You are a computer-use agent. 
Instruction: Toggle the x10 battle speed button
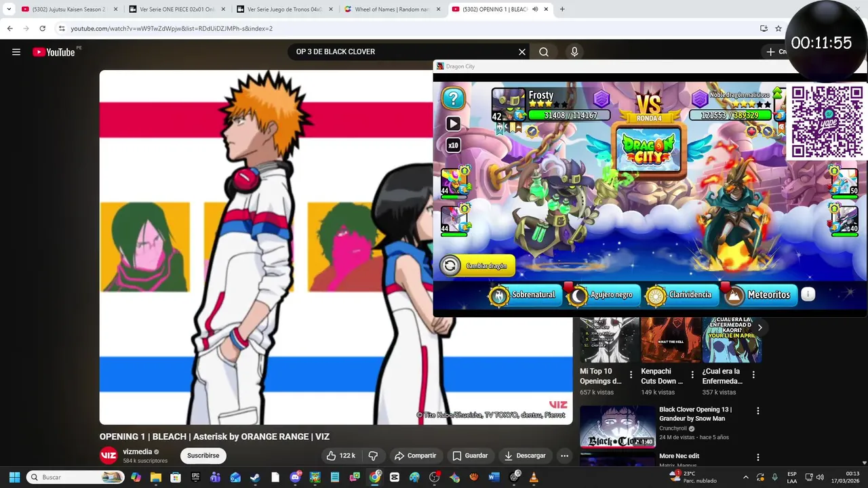453,145
